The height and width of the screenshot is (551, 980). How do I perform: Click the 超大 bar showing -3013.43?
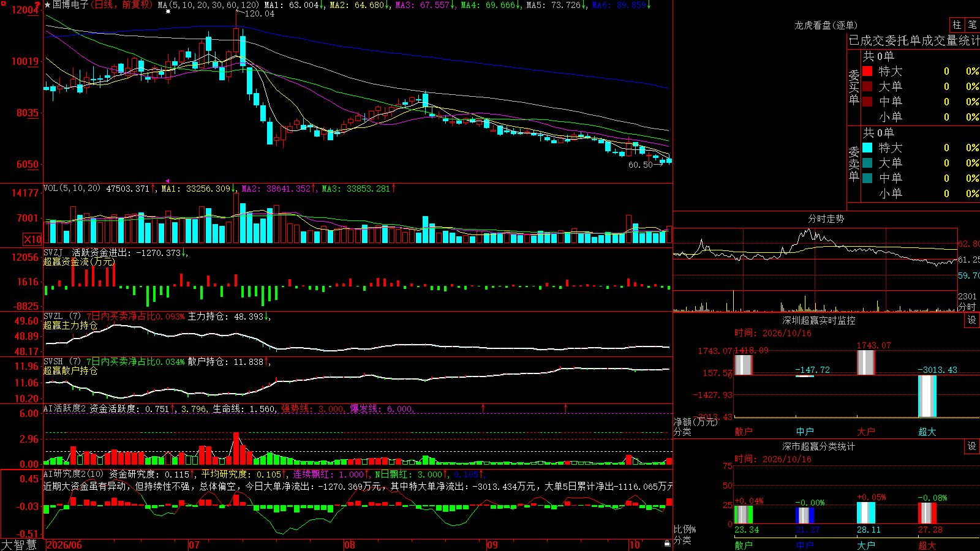927,396
